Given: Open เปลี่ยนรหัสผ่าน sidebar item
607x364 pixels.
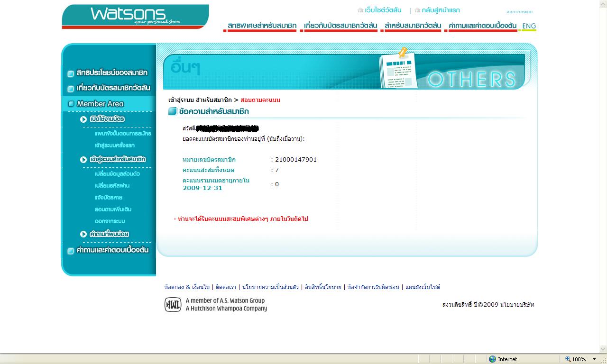Looking at the screenshot, I should (x=112, y=186).
